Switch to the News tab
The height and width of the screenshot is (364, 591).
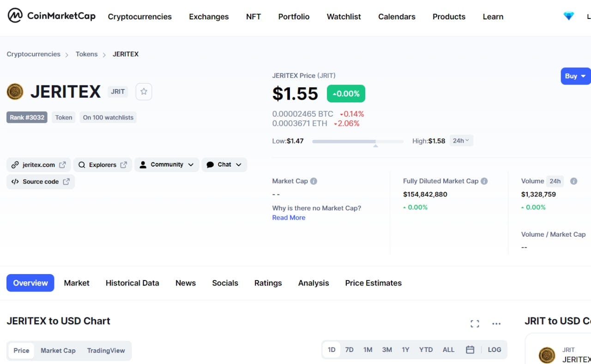(186, 283)
